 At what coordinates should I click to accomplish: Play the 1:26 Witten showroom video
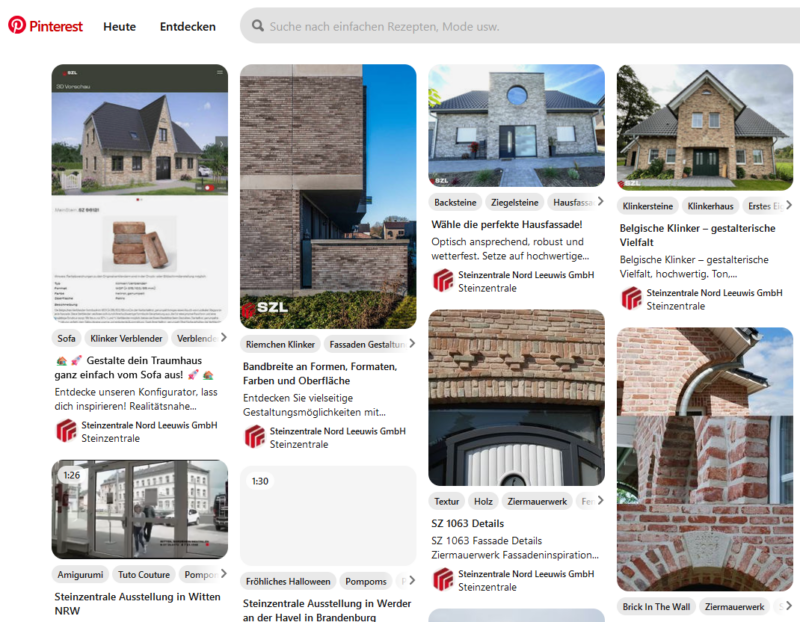[x=140, y=509]
